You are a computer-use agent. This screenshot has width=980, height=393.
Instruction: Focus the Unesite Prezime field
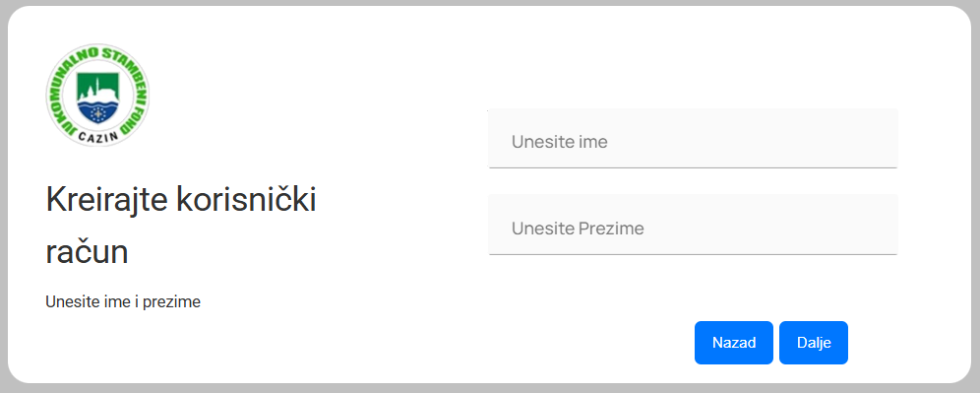pos(693,225)
